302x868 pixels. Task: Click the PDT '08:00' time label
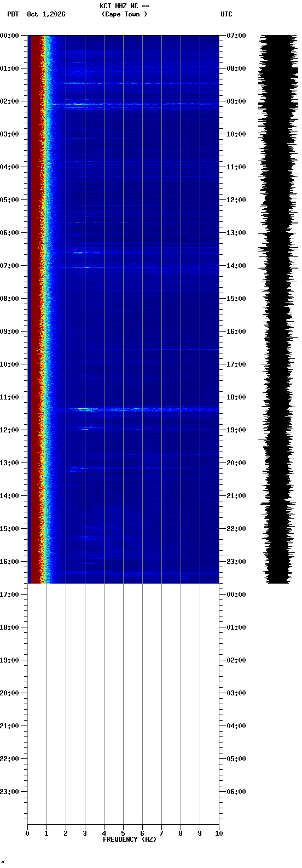9,299
